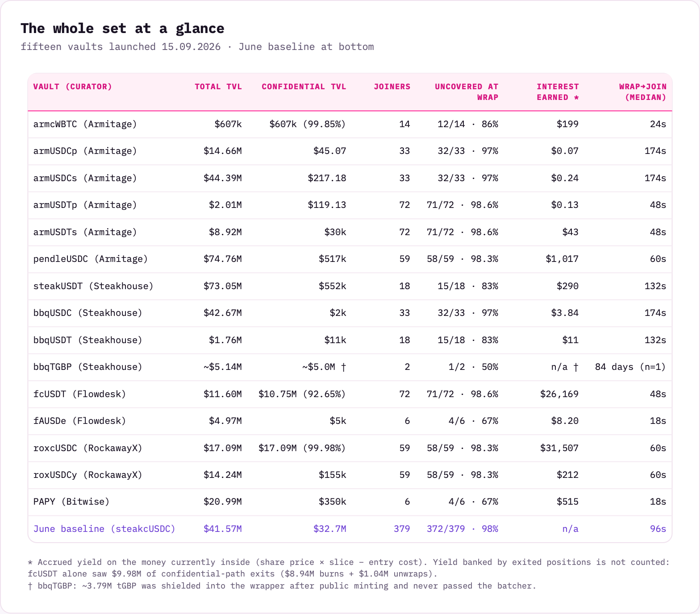This screenshot has width=700, height=614.
Task: Click the "$41.57M" baseline total TVL
Action: [x=223, y=529]
